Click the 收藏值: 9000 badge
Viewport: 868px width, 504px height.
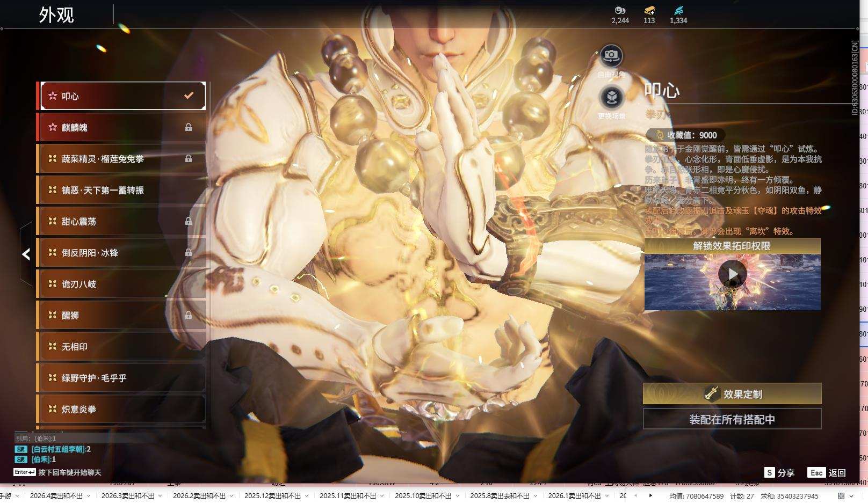click(x=685, y=135)
